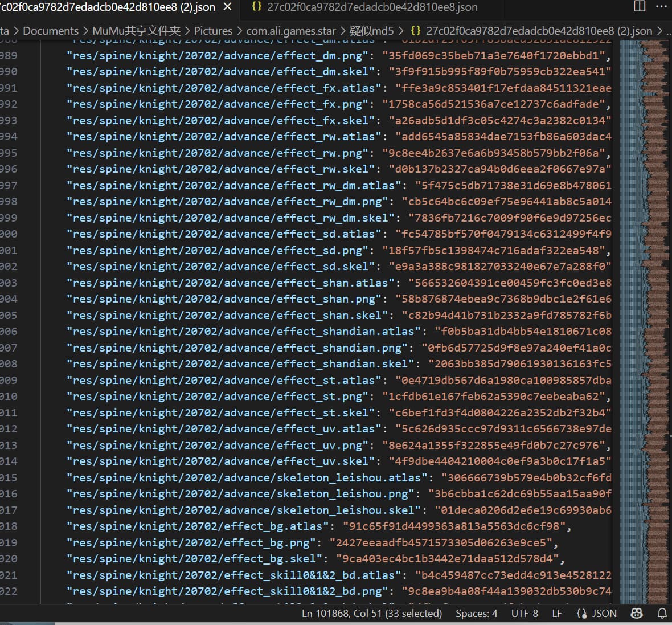The width and height of the screenshot is (672, 625).
Task: Click the minimap to jump in file
Action: [644, 285]
